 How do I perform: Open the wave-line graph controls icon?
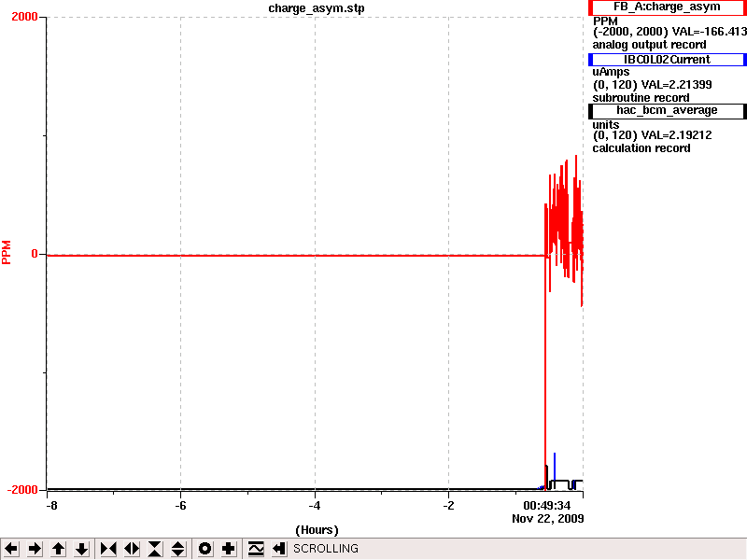point(256,549)
